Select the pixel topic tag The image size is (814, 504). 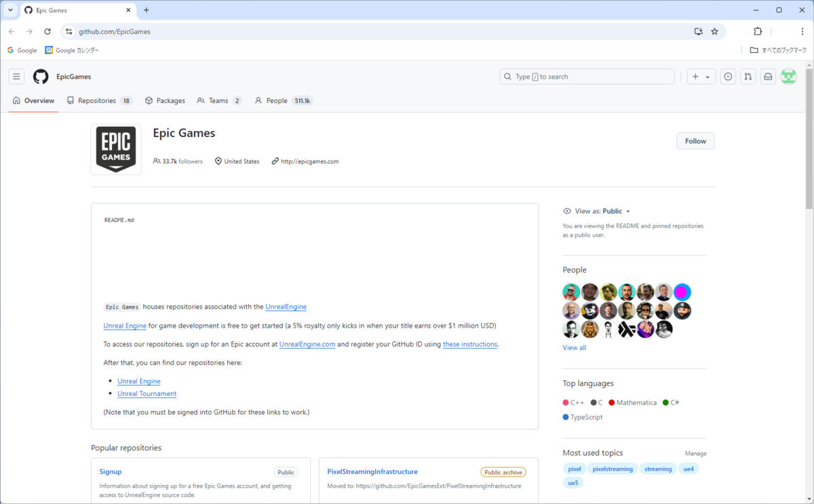pos(575,469)
